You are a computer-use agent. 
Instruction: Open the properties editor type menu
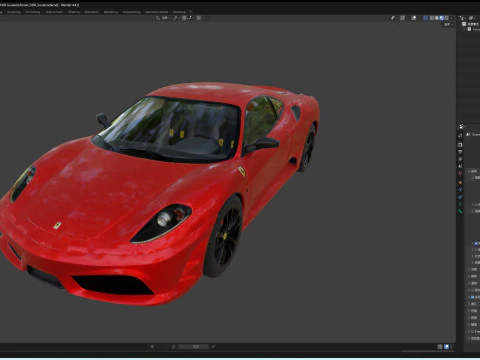tap(462, 127)
